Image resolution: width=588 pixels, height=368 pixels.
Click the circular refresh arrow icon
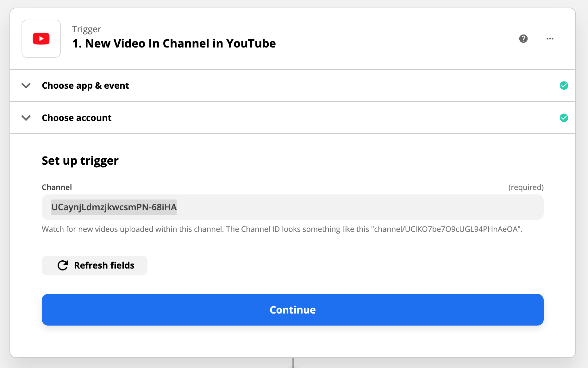(x=63, y=265)
